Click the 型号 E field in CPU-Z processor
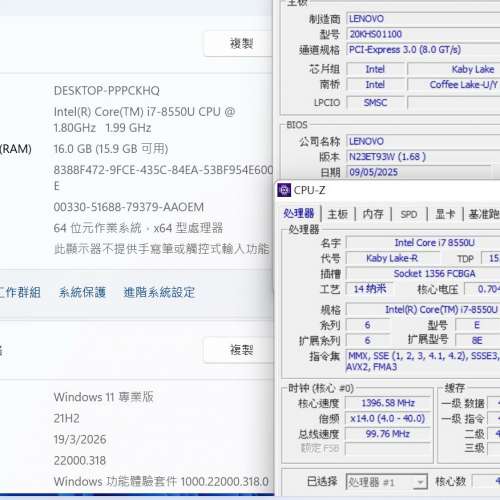 point(478,325)
